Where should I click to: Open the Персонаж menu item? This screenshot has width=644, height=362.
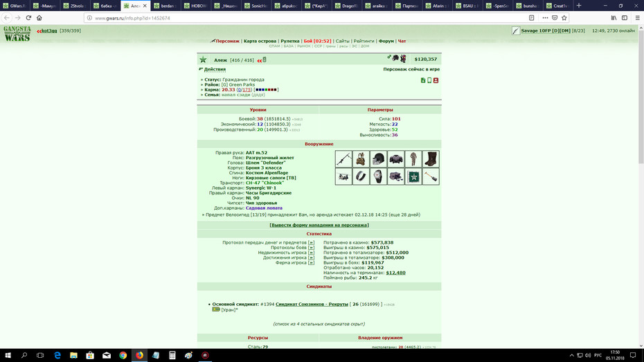pos(228,41)
